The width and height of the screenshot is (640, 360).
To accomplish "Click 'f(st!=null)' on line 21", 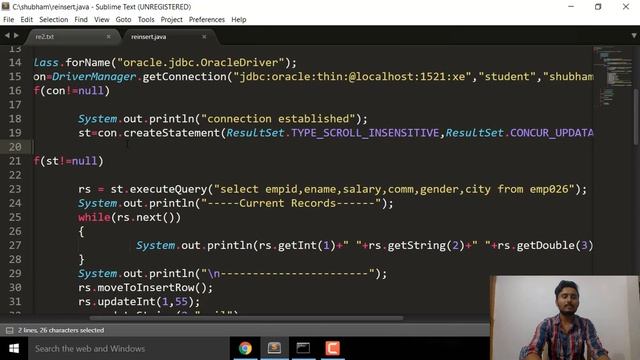I will coord(69,161).
